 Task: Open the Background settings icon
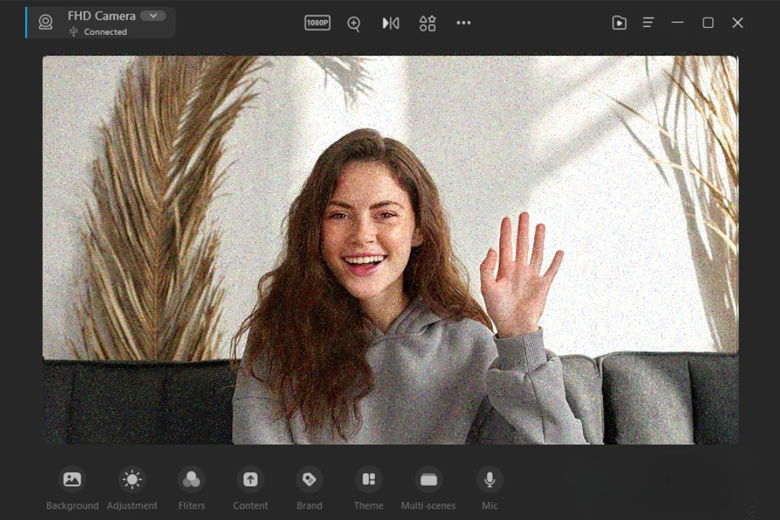[x=72, y=480]
